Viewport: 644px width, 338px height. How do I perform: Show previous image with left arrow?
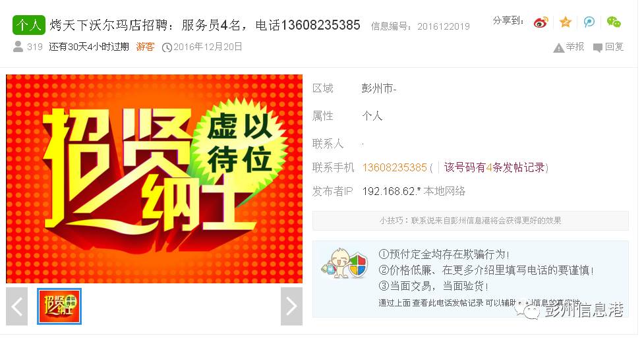(x=17, y=306)
